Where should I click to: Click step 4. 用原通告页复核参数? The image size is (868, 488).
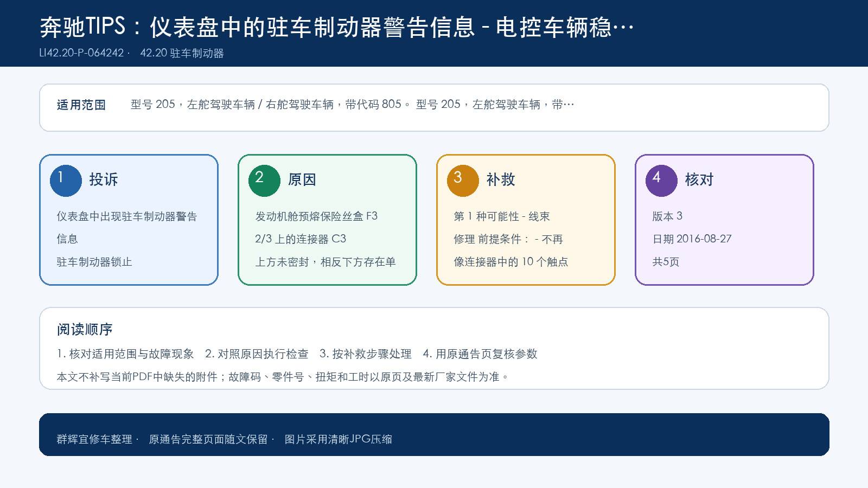click(480, 354)
